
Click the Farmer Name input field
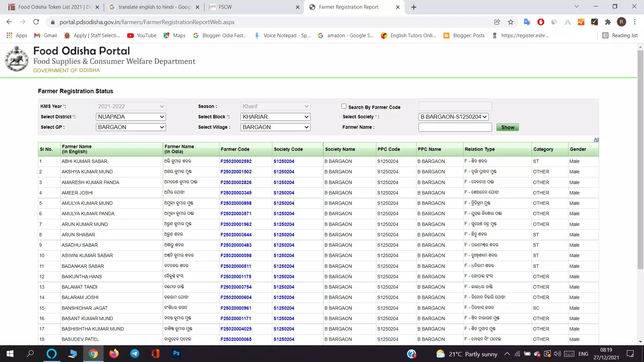[455, 127]
